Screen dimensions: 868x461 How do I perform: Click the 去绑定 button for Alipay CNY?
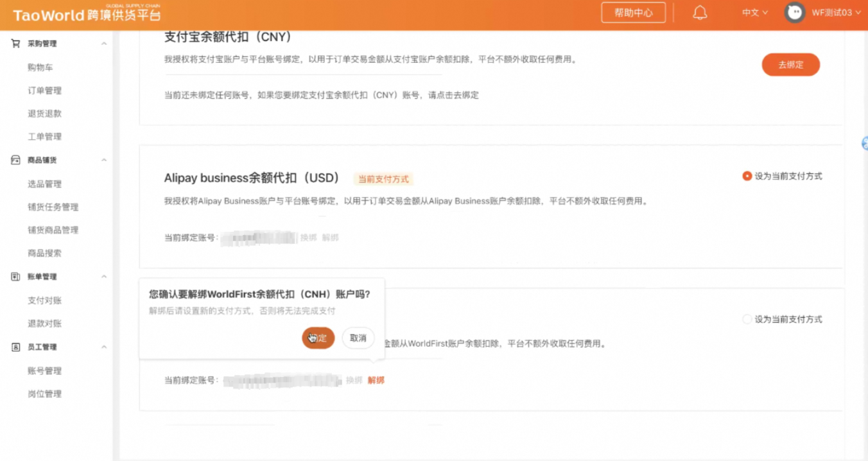[x=790, y=65]
